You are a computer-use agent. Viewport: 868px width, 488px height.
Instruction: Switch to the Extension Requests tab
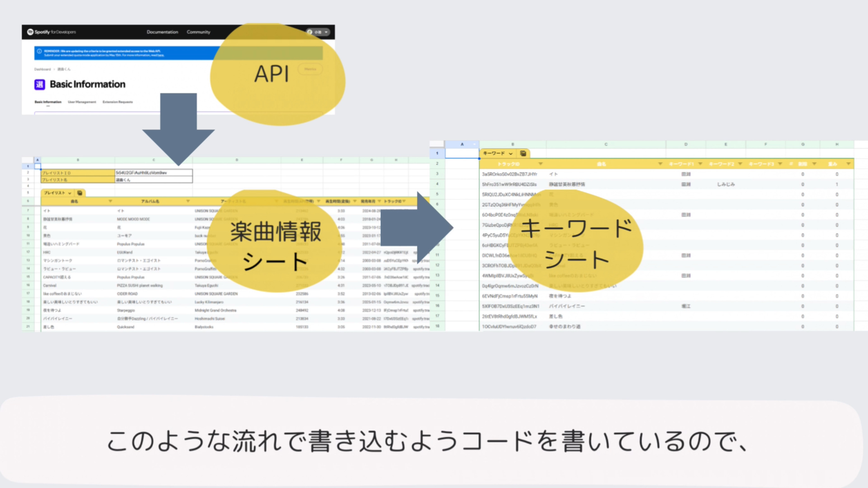point(118,102)
